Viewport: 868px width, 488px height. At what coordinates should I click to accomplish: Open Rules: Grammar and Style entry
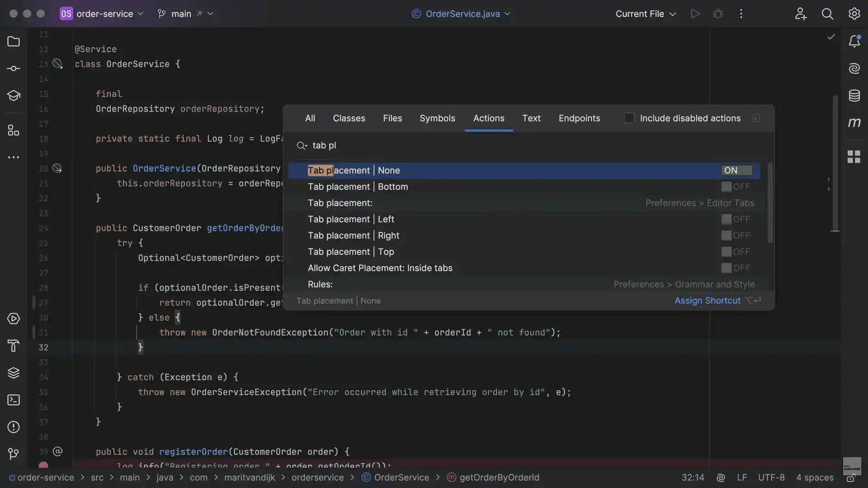pyautogui.click(x=524, y=284)
